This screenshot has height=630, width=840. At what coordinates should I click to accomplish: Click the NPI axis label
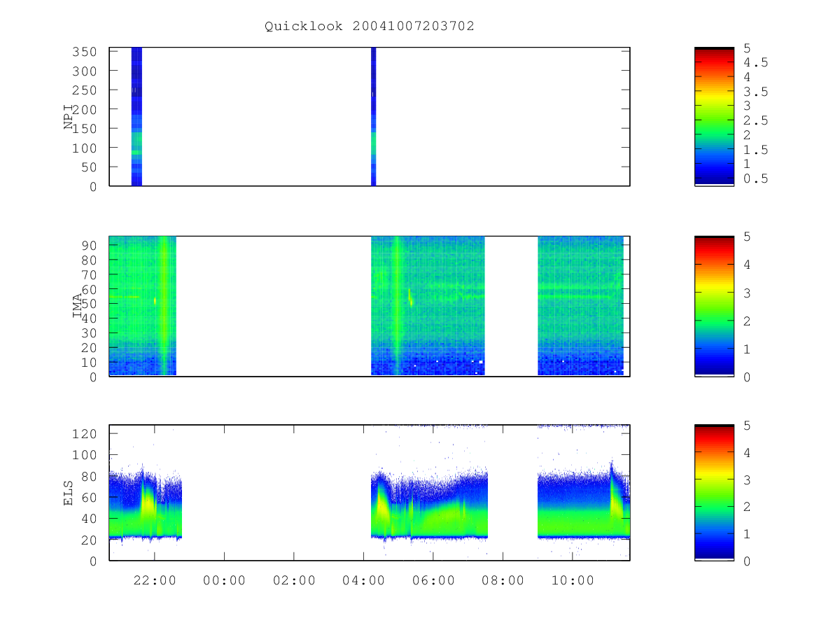[x=69, y=117]
